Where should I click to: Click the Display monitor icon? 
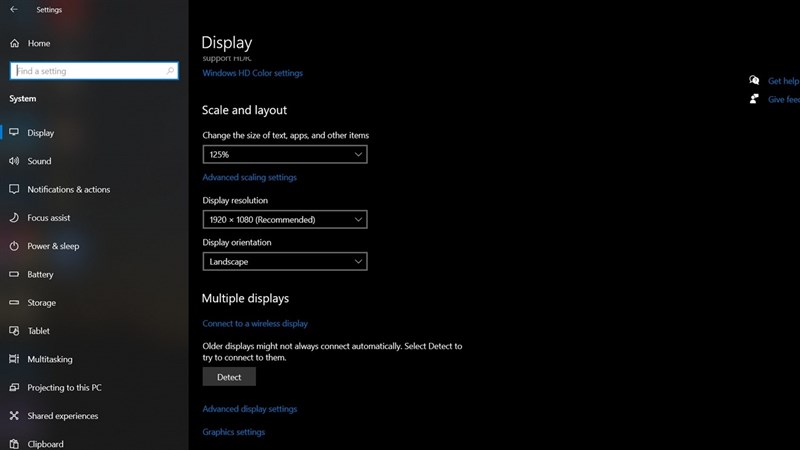[14, 133]
